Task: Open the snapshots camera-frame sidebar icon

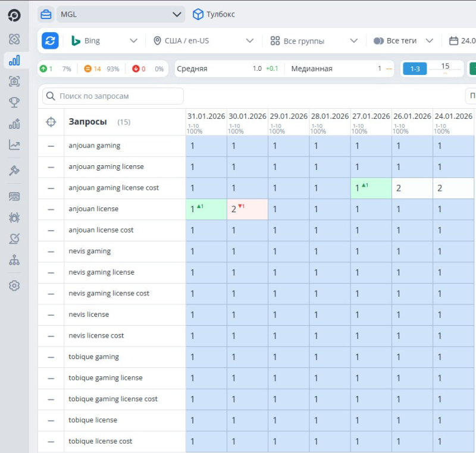Action: (x=14, y=81)
